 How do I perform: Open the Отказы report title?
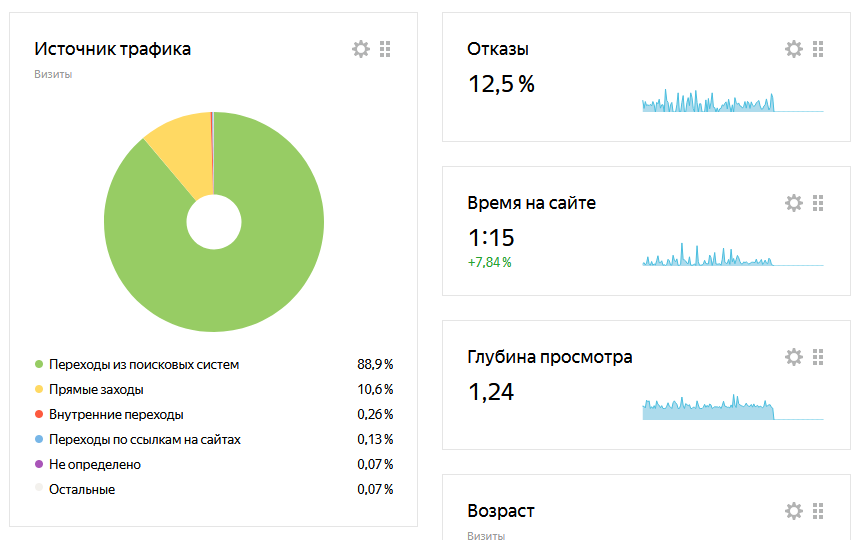pyautogui.click(x=498, y=49)
